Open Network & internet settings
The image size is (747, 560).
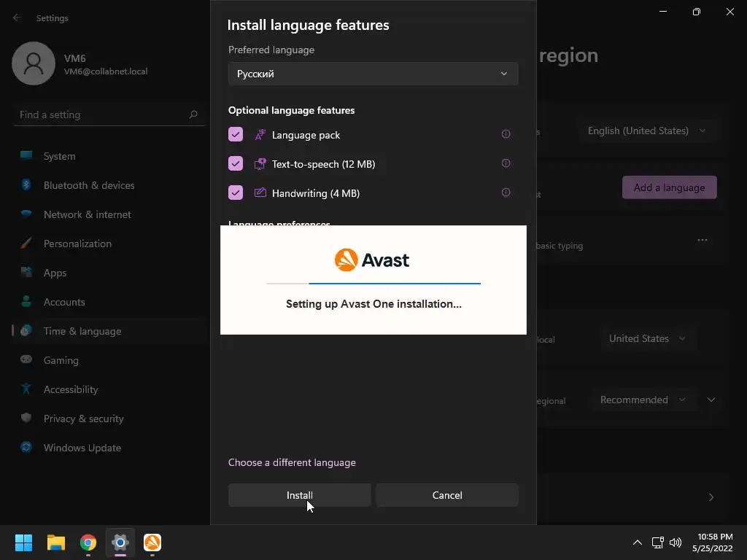109,214
